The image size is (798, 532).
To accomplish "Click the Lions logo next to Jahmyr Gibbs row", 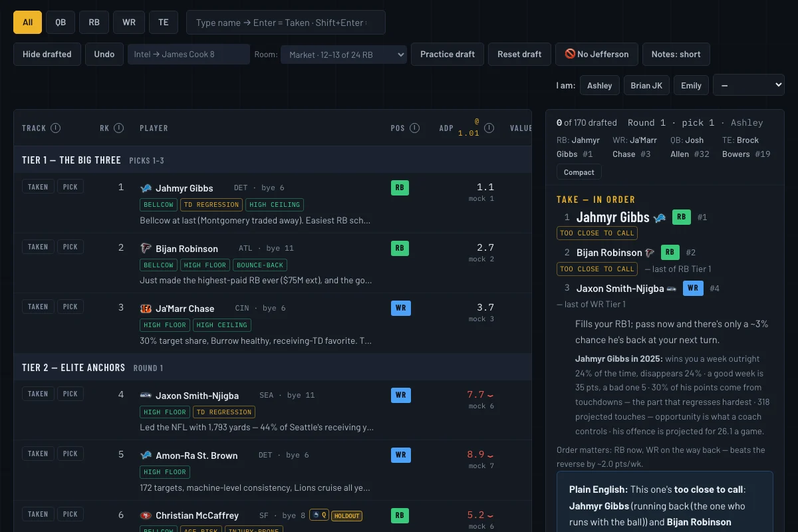I will tap(146, 188).
